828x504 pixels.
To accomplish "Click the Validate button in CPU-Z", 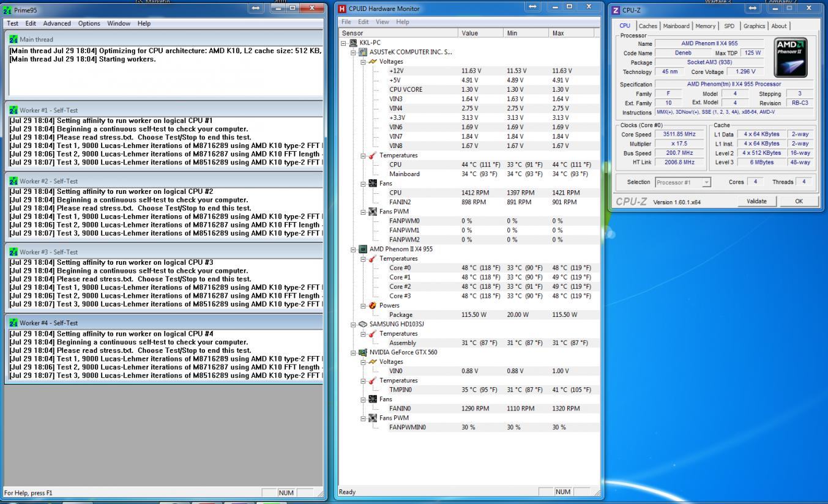I will pyautogui.click(x=756, y=201).
